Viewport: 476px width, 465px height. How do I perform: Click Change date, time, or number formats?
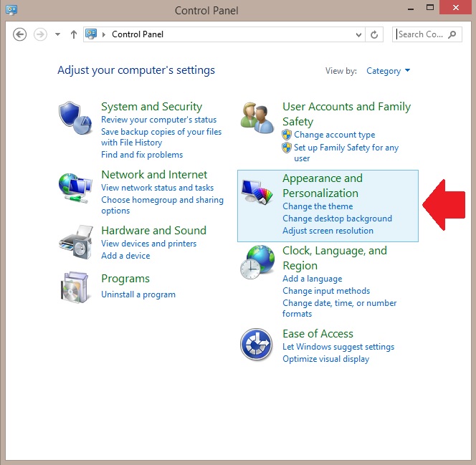[339, 308]
